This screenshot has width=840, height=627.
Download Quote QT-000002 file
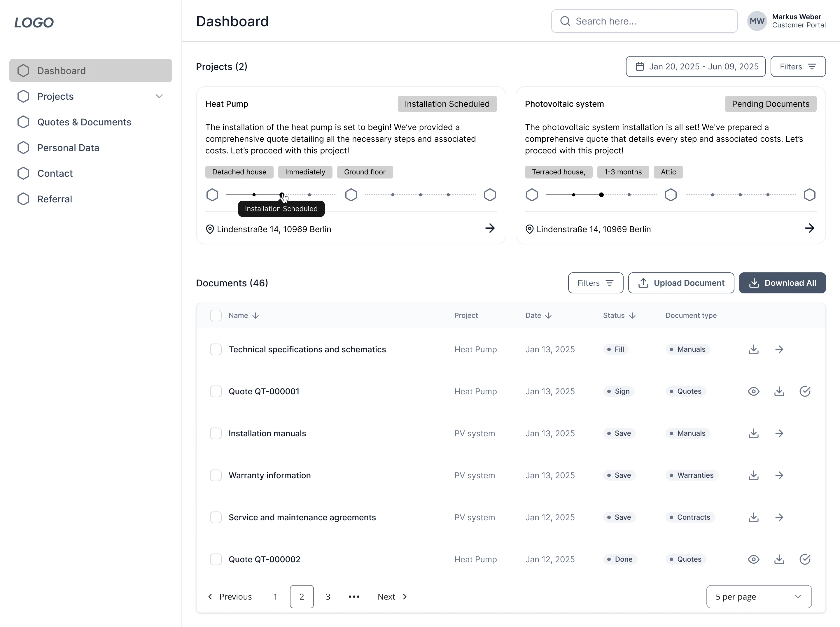tap(779, 559)
